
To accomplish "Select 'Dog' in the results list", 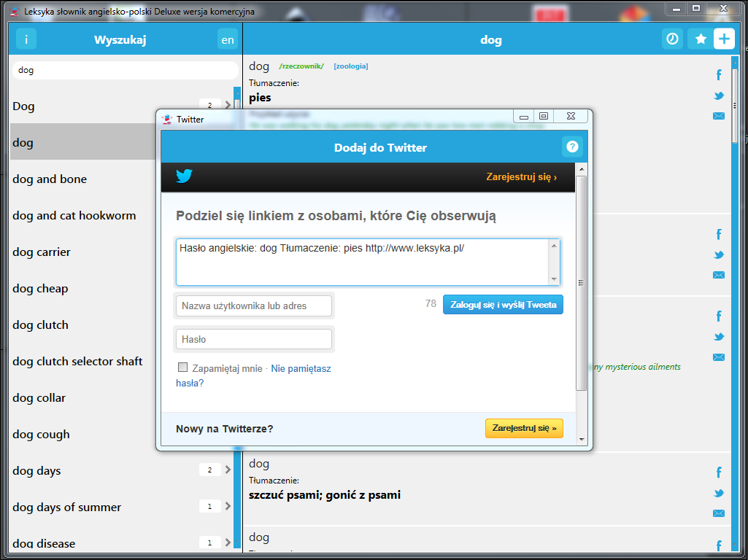I will (23, 106).
